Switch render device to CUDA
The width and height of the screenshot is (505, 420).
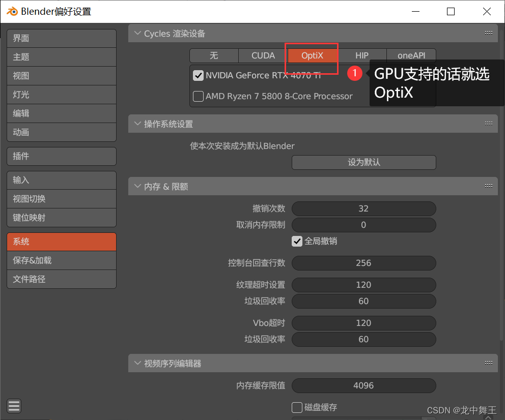(263, 55)
